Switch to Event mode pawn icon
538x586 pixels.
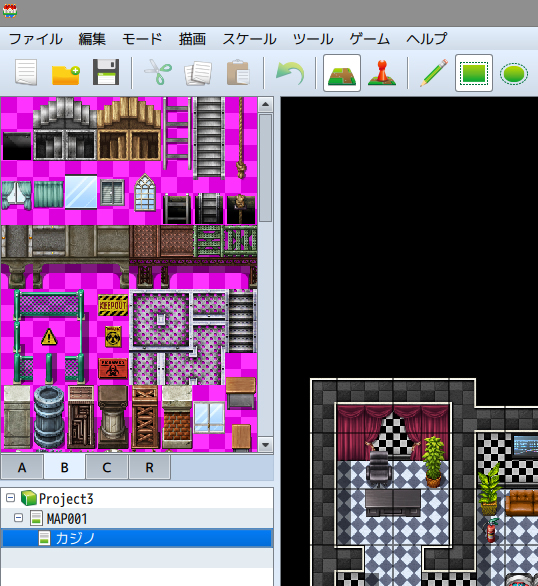point(382,73)
